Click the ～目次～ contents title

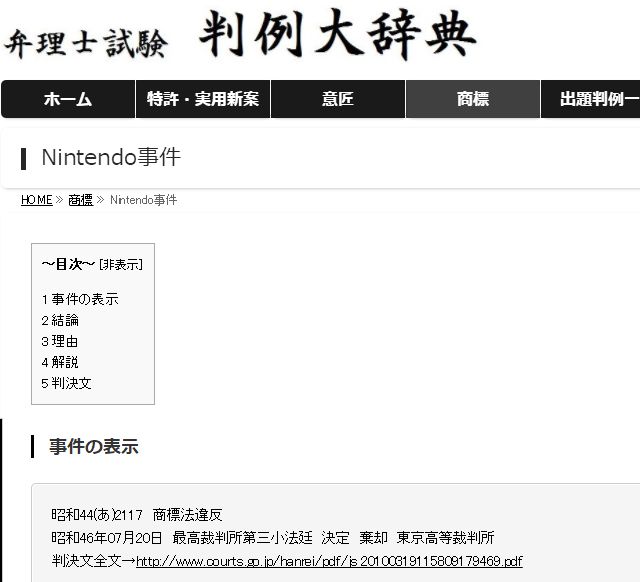tap(68, 264)
